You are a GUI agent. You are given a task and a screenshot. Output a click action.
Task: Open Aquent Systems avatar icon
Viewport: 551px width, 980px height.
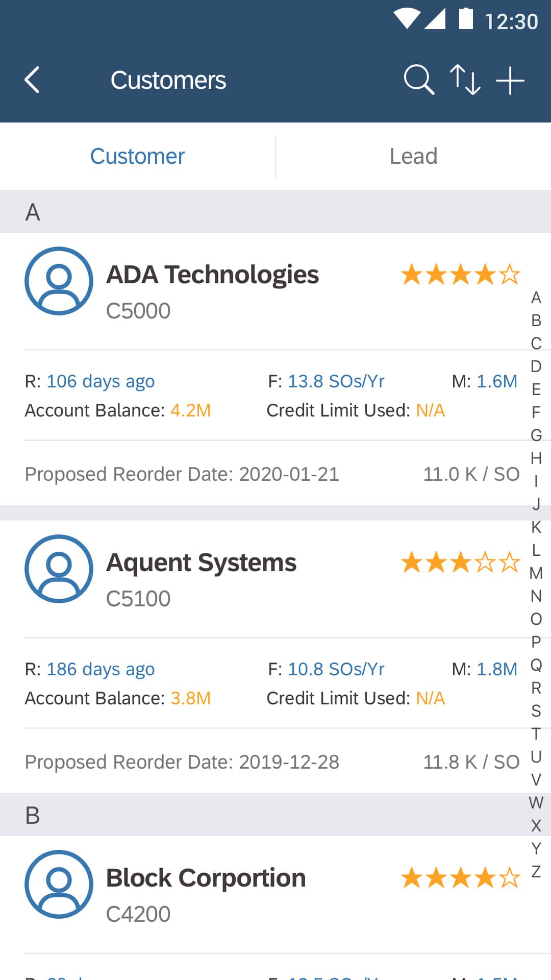tap(59, 569)
